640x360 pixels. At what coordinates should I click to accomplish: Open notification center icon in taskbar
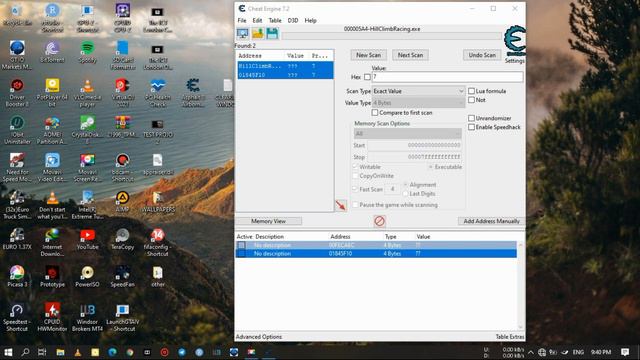pyautogui.click(x=625, y=352)
